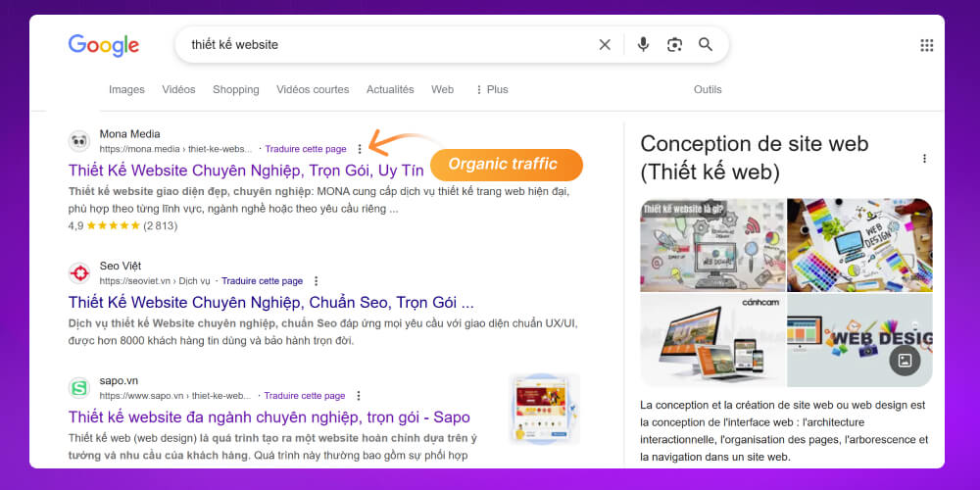Click the Seo Việt site name

coord(120,266)
